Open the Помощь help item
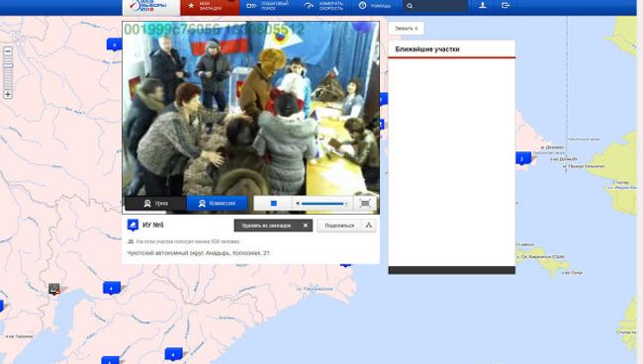Viewport: 643px width, 364px height. [375, 6]
